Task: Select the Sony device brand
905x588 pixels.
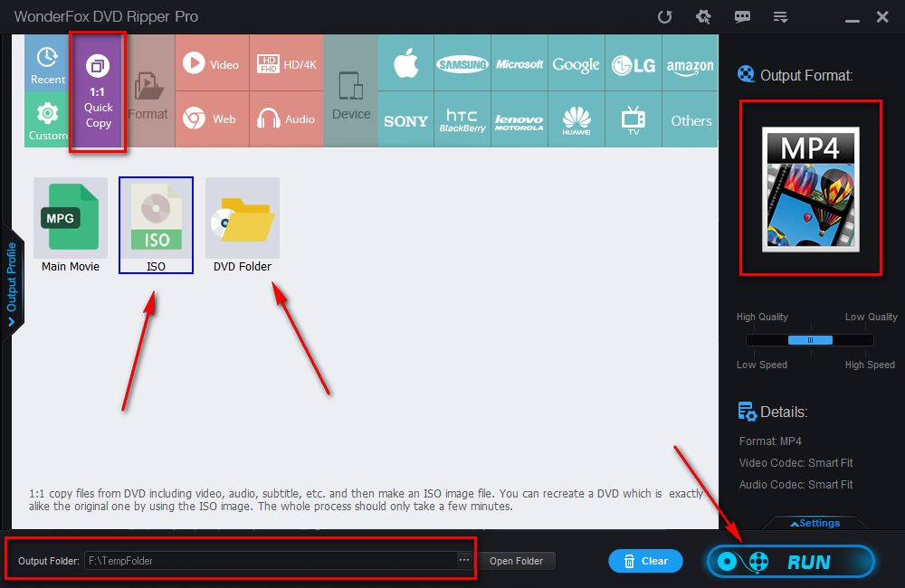Action: coord(405,119)
